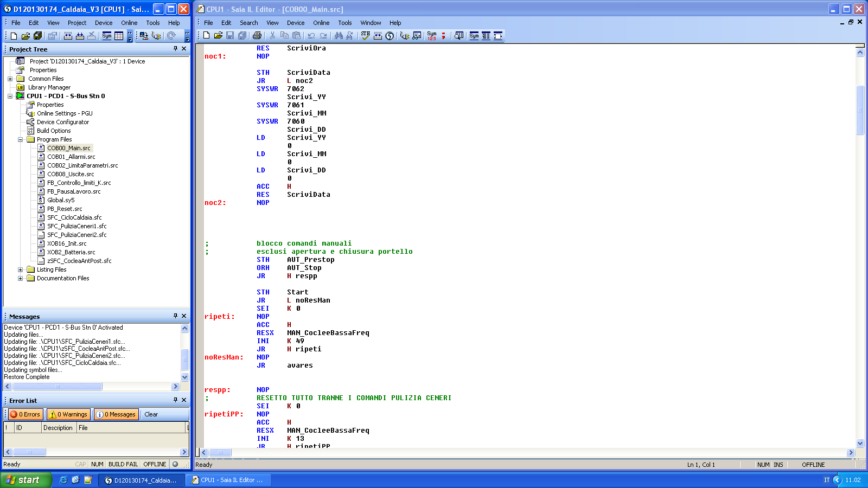868x488 pixels.
Task: Click the Download Program icon in Project Manager toolbar
Action: click(144, 36)
